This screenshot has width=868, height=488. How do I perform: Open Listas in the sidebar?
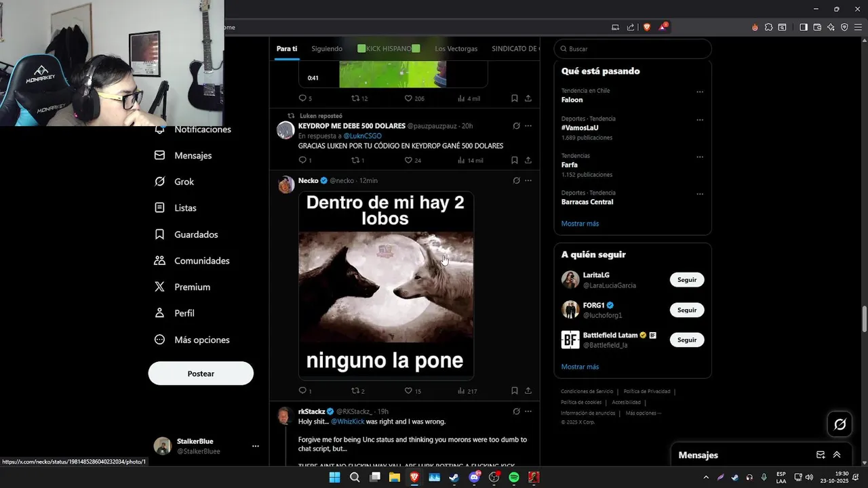pos(176,208)
